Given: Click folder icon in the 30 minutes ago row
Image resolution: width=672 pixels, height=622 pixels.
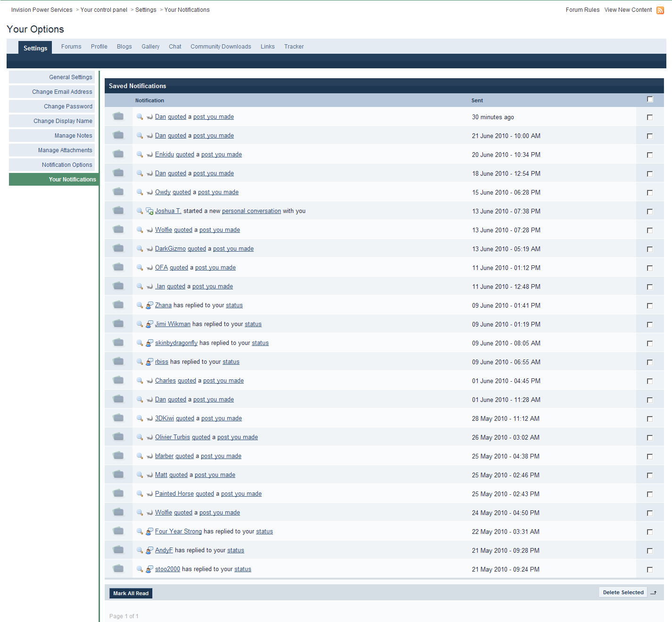Looking at the screenshot, I should pos(118,116).
